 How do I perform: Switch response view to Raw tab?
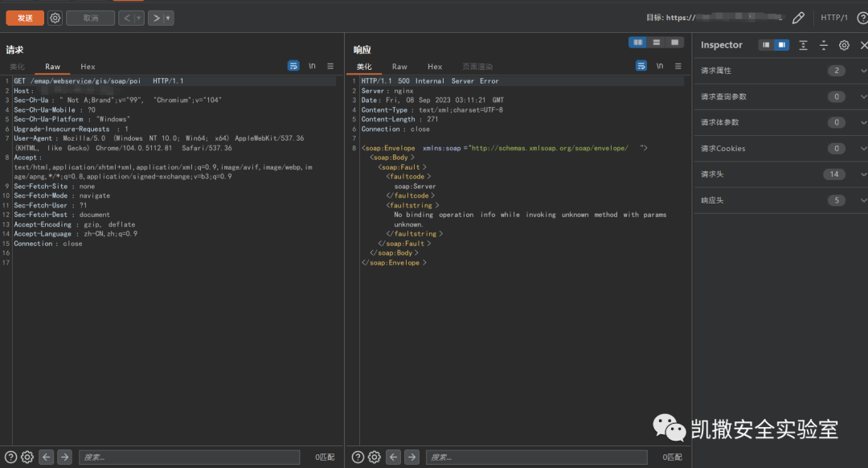(x=399, y=67)
